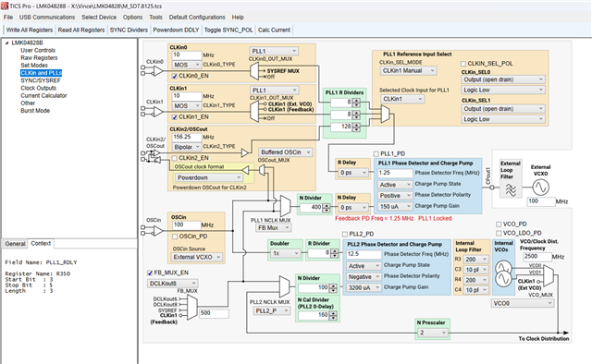Click Powerdown DDLY button

point(176,30)
